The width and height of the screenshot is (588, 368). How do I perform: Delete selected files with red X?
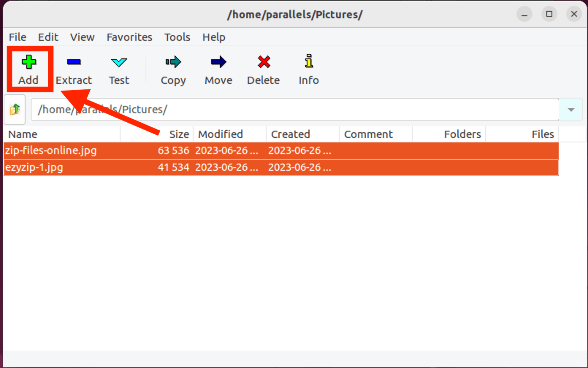click(263, 62)
